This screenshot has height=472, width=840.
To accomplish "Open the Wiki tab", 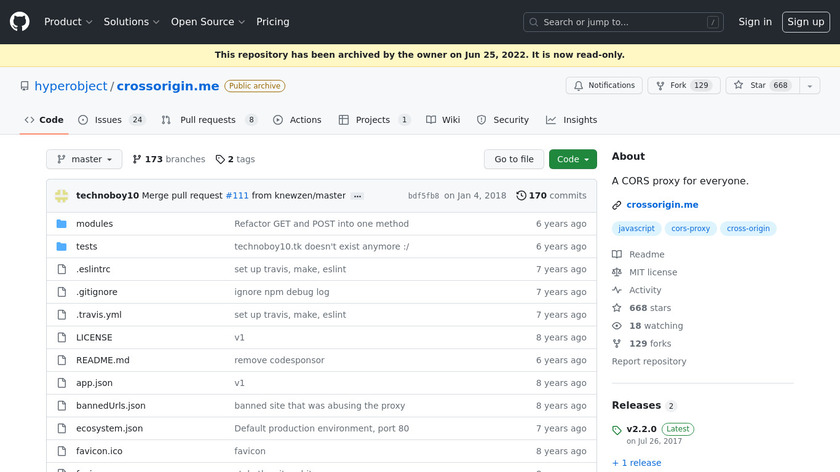I will [x=443, y=120].
